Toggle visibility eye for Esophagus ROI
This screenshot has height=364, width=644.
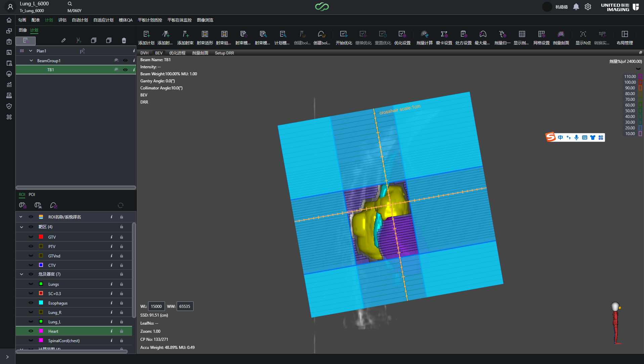pos(31,303)
